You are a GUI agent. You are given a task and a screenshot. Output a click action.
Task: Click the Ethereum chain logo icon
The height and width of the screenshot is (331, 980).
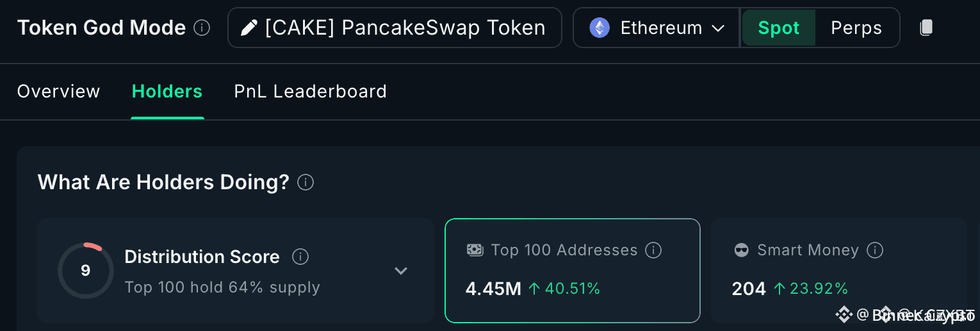600,28
